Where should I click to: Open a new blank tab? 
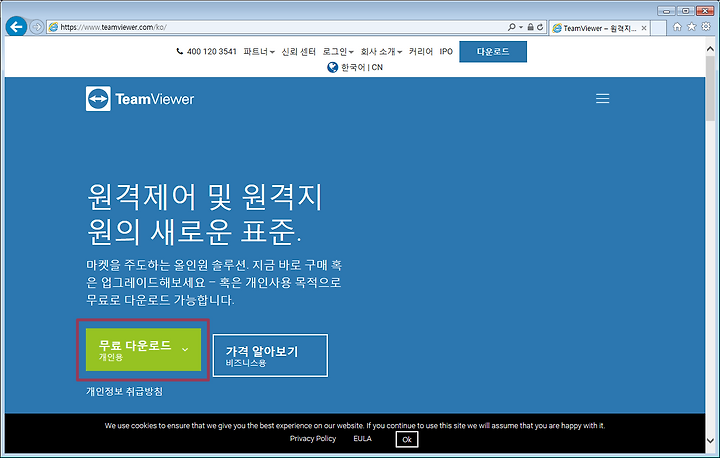(659, 28)
